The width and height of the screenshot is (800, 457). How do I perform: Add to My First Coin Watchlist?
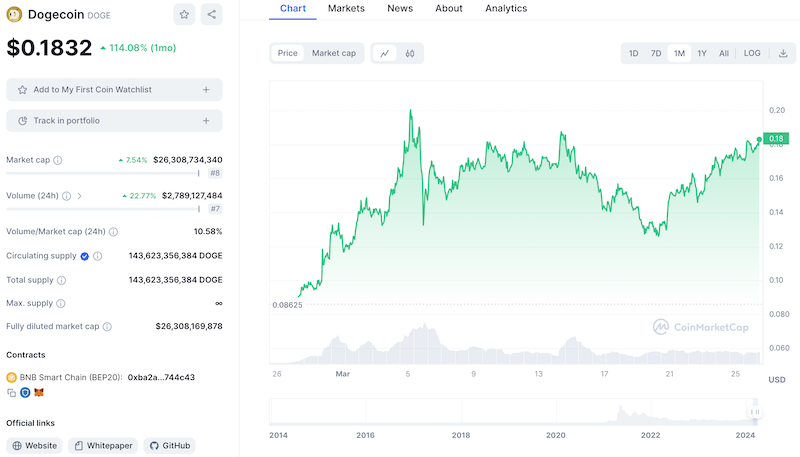[114, 90]
